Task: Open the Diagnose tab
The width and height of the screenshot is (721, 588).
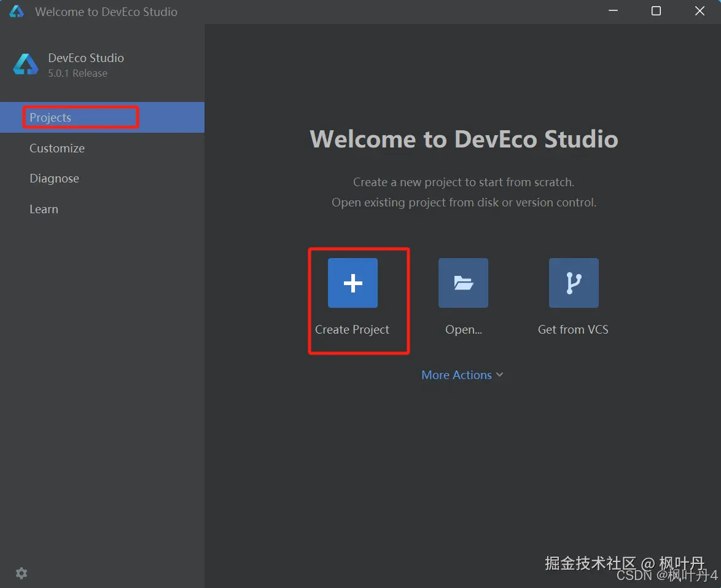Action: 102,179
